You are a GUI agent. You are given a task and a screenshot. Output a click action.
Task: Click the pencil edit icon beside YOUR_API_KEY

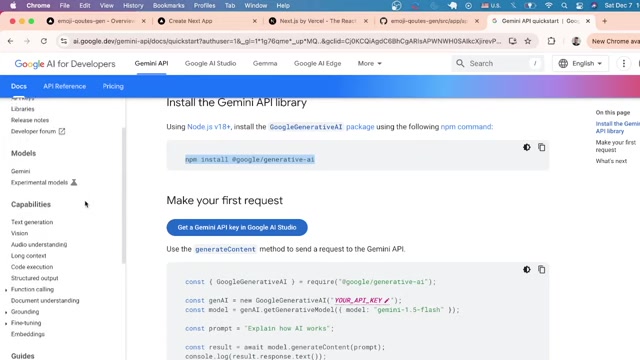point(387,300)
